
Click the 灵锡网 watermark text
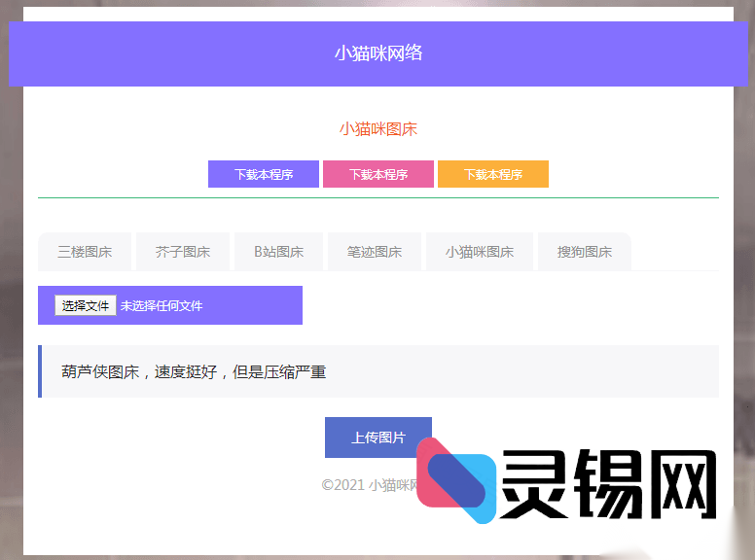click(x=613, y=484)
